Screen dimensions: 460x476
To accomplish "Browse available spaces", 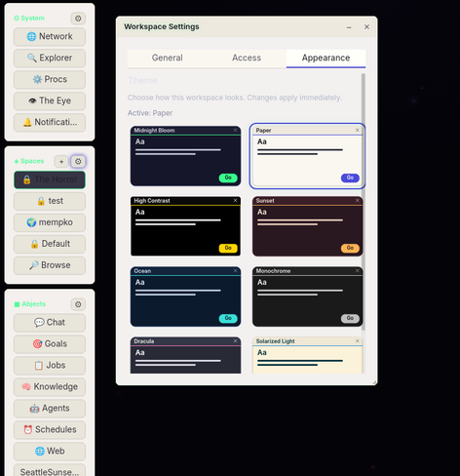I will point(50,265).
